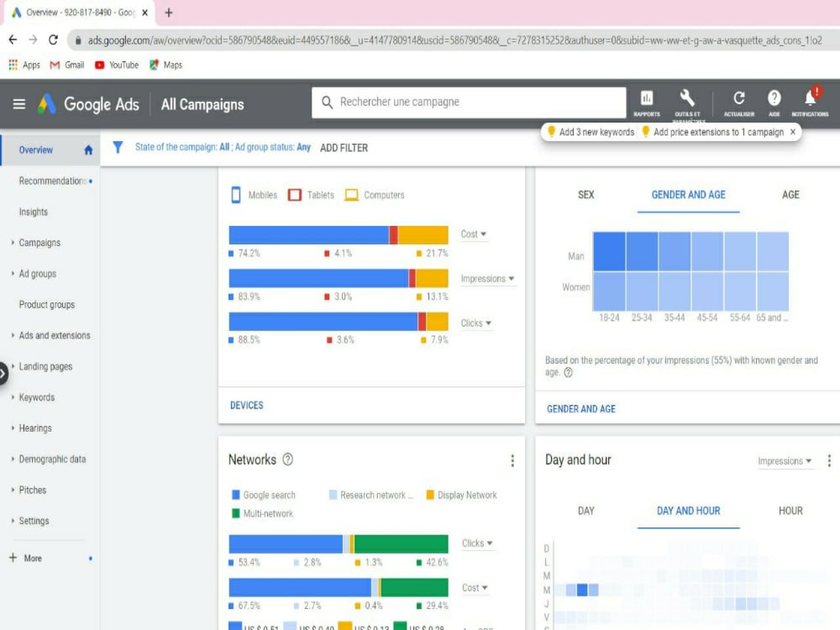This screenshot has height=630, width=840.
Task: Click the Google search legend swatch
Action: click(x=236, y=495)
